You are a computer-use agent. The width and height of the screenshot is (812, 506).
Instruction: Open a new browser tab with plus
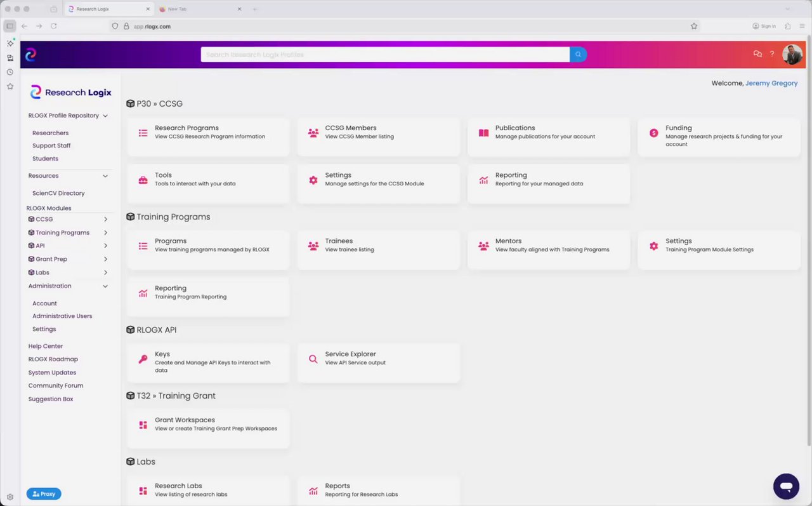pyautogui.click(x=255, y=9)
